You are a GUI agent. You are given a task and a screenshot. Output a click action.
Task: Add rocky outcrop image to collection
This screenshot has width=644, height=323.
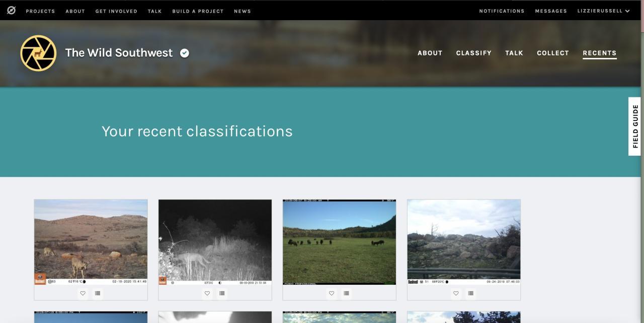(x=470, y=293)
